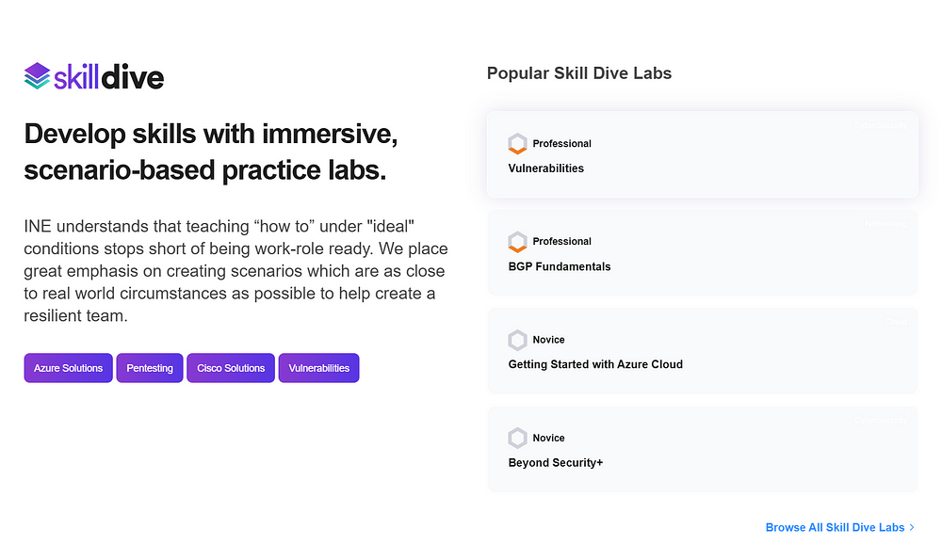942x560 pixels.
Task: Click the chevron arrow after Browse All Skill Dive Labs
Action: click(912, 528)
